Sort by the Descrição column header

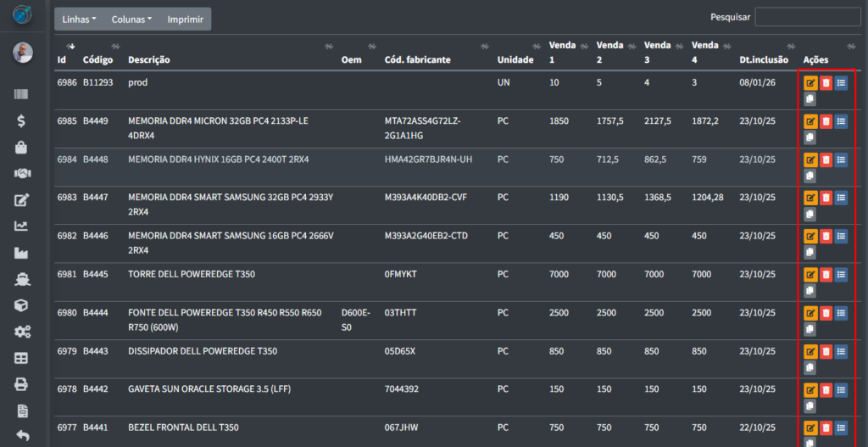click(149, 60)
